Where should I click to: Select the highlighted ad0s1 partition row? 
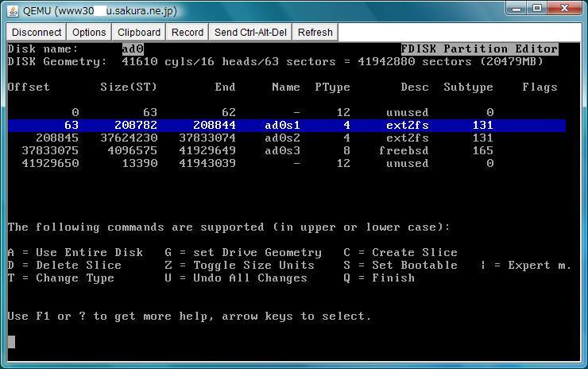tap(286, 126)
